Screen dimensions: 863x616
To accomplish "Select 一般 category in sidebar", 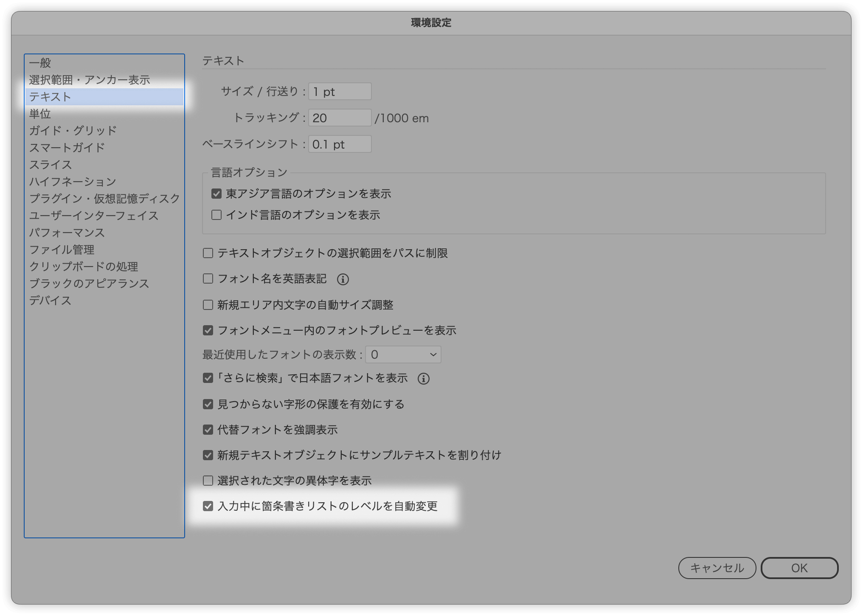I will [x=40, y=63].
